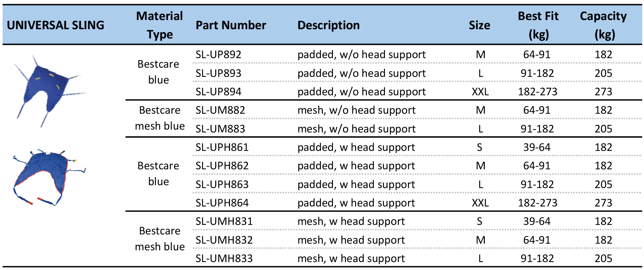Click the Capacity (kg) column header

click(x=603, y=25)
